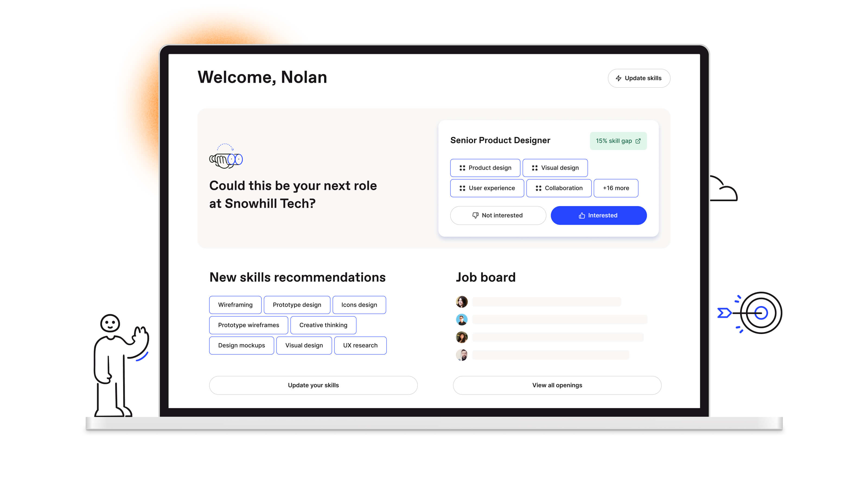Click the Interested button for Senior Product Designer
The height and width of the screenshot is (488, 868).
(x=598, y=215)
